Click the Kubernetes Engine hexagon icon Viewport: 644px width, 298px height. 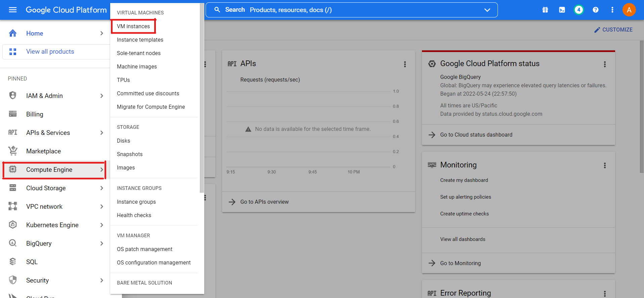click(x=13, y=225)
